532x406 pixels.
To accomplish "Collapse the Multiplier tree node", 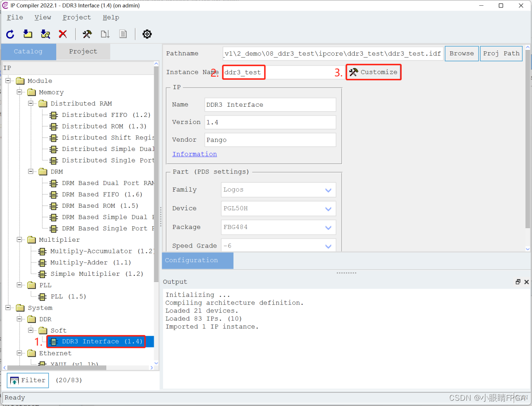I will coord(19,240).
